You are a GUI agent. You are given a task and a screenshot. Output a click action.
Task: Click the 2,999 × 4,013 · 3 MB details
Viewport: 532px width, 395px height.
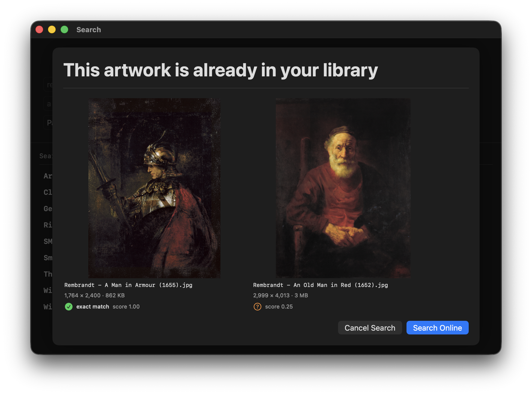coord(280,295)
